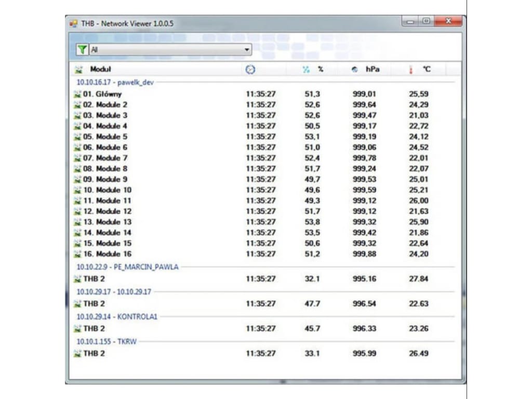Click the sensor icon beside 16. Module 16
This screenshot has height=399, width=532.
[x=76, y=254]
